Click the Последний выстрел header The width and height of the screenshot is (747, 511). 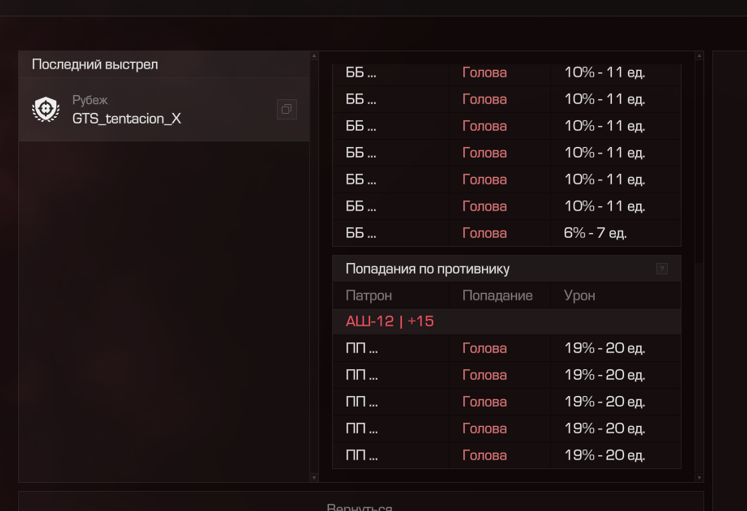click(x=95, y=64)
